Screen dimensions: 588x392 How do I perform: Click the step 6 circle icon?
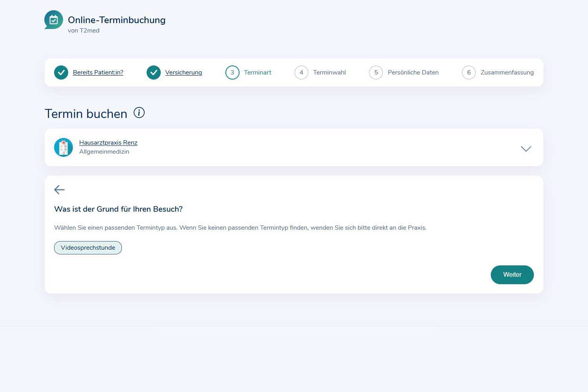469,73
